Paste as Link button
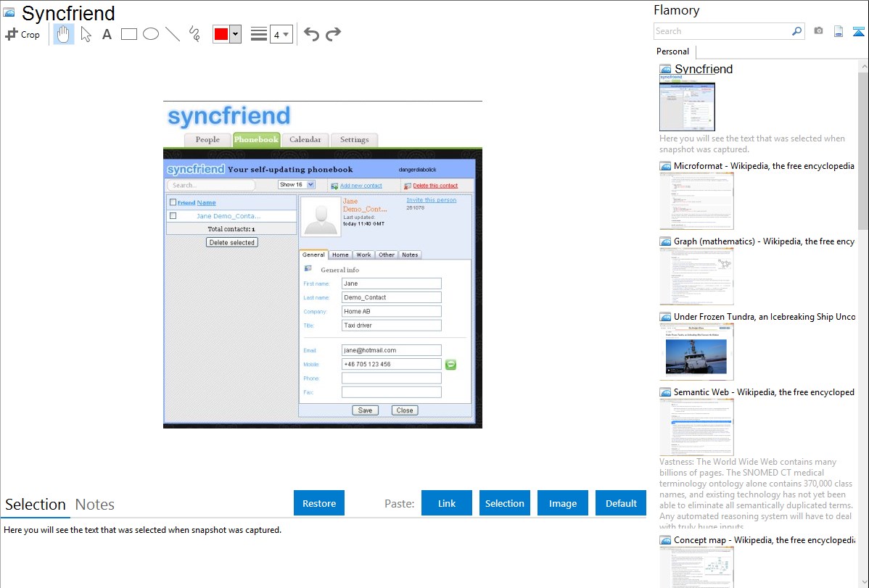This screenshot has width=869, height=588. [447, 503]
